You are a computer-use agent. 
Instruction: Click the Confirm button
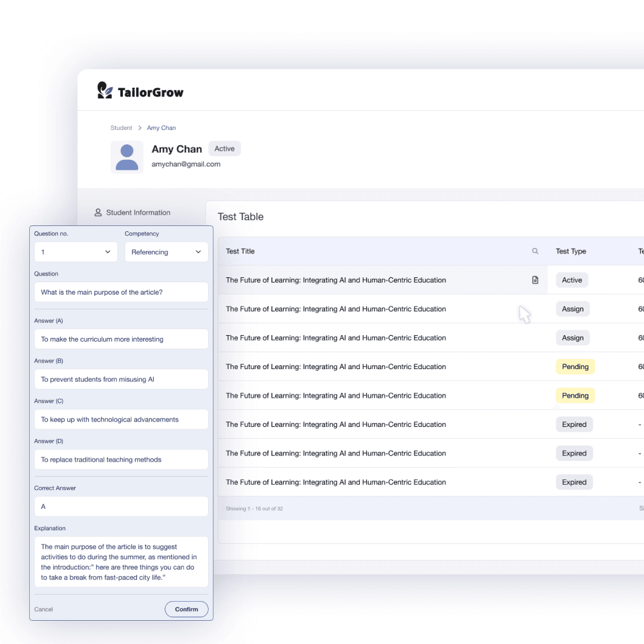coord(187,609)
